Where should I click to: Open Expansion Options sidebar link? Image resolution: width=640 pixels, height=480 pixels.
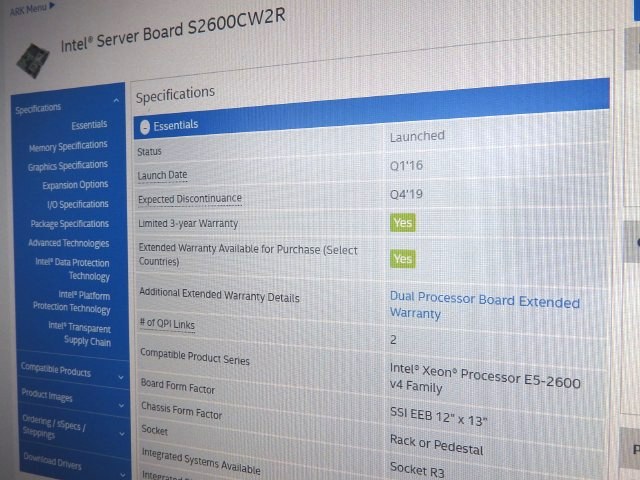point(75,185)
